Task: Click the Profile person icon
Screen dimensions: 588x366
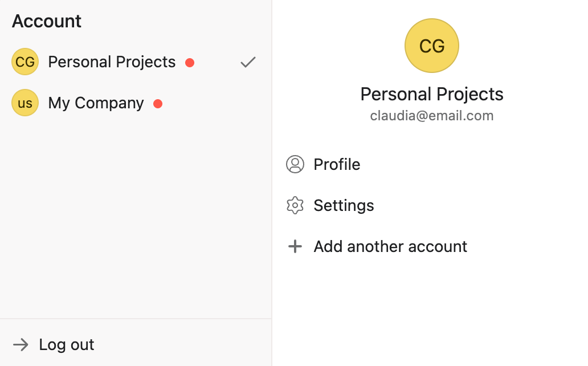Action: coord(295,164)
